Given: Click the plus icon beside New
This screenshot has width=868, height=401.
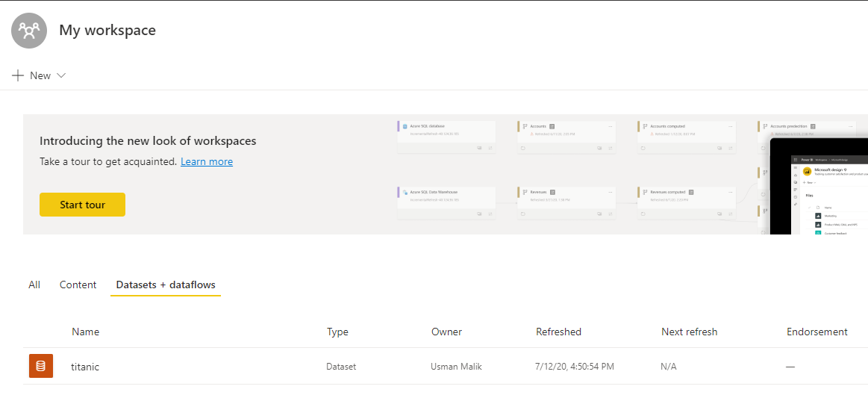Looking at the screenshot, I should [x=19, y=75].
